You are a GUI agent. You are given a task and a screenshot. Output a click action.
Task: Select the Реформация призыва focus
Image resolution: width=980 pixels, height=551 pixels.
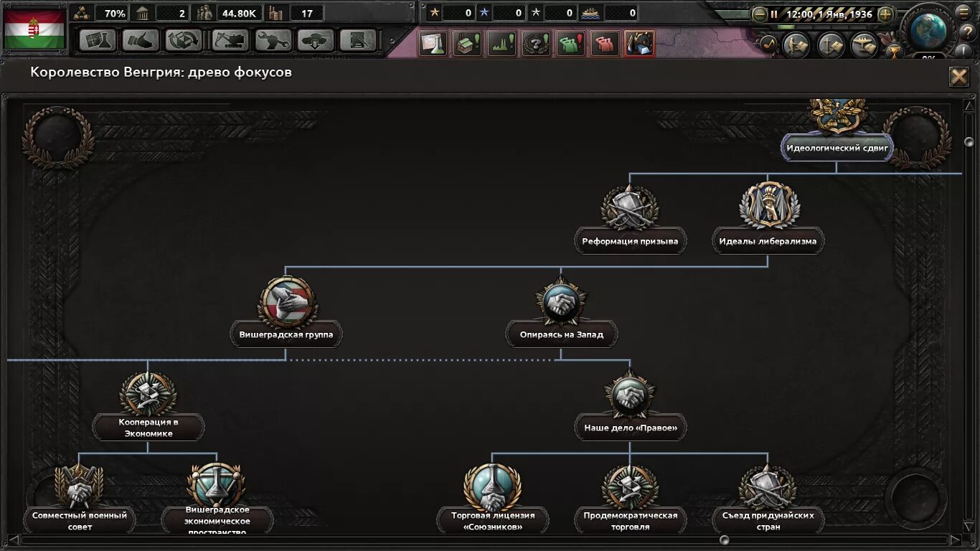(630, 242)
